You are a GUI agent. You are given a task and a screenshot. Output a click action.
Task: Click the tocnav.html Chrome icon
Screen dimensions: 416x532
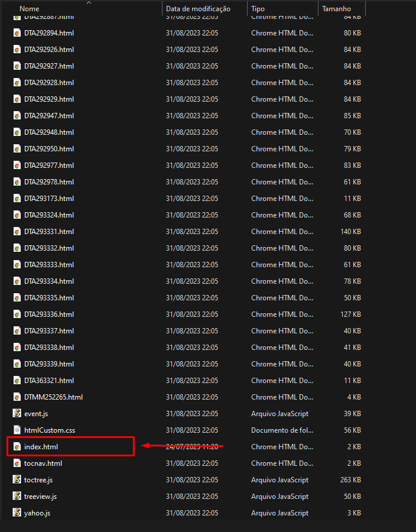(17, 463)
